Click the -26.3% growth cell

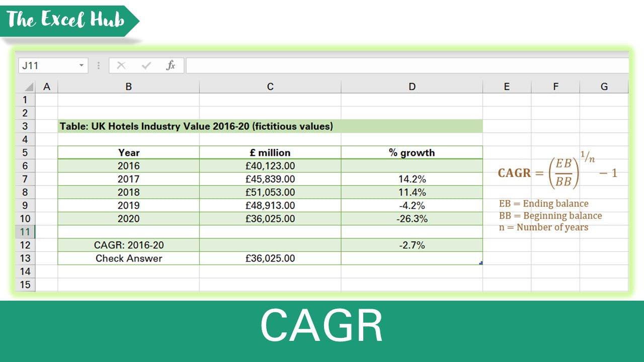click(412, 219)
